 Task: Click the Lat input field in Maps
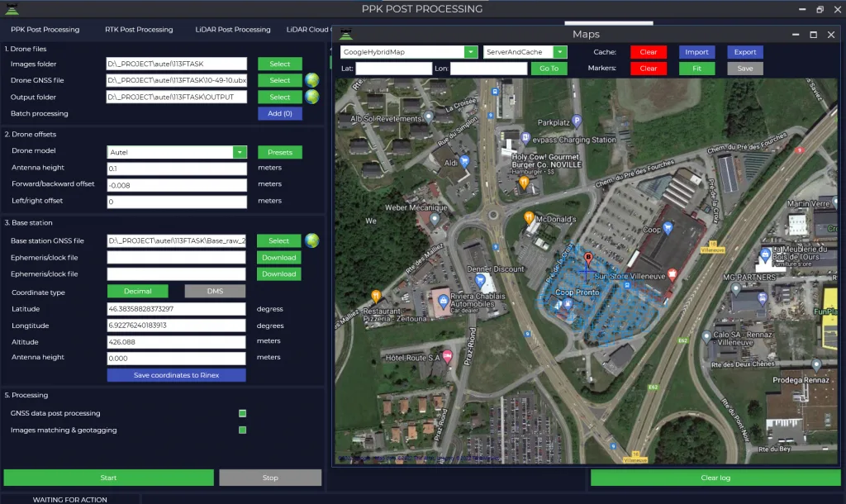(x=394, y=69)
